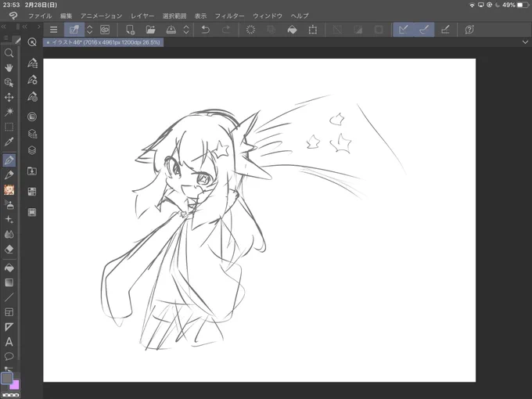Image resolution: width=532 pixels, height=399 pixels.
Task: Select the Hand move-view tool
Action: (x=9, y=67)
